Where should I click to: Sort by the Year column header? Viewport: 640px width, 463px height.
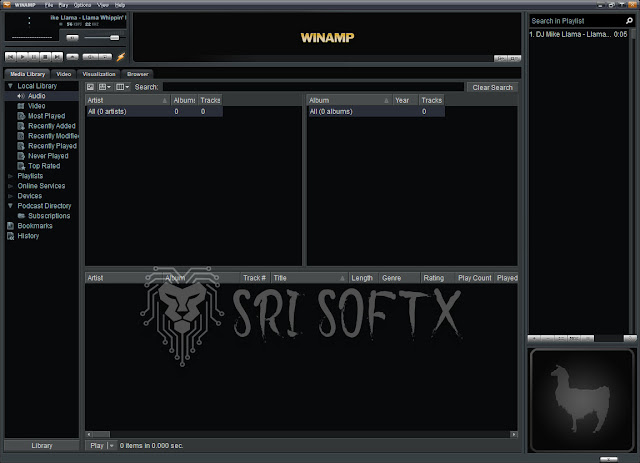[405, 100]
